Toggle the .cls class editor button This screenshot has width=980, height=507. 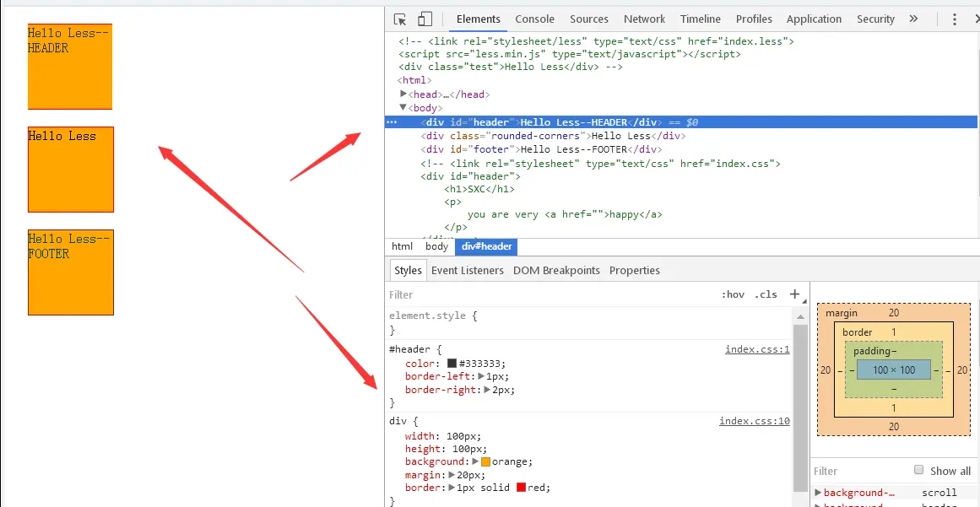tap(766, 294)
